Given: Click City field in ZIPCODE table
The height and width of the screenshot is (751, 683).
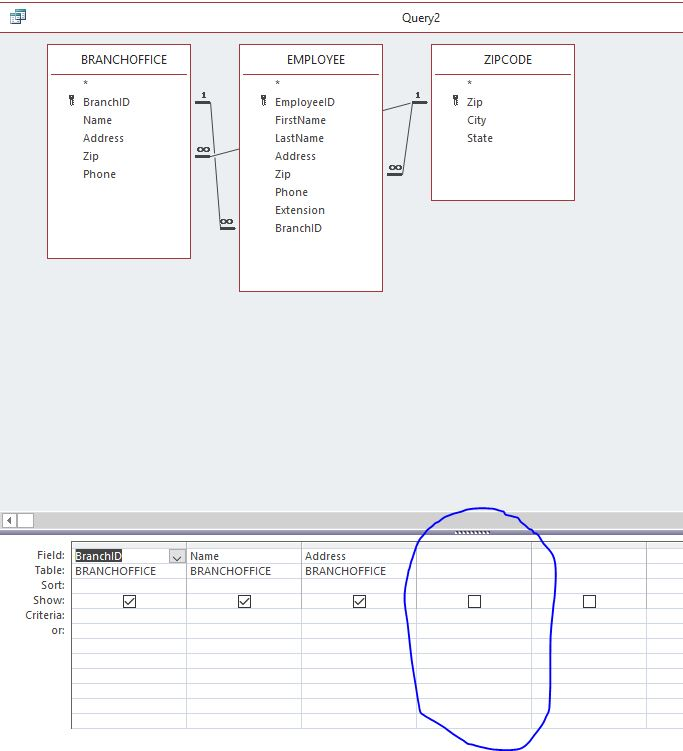Looking at the screenshot, I should point(477,120).
